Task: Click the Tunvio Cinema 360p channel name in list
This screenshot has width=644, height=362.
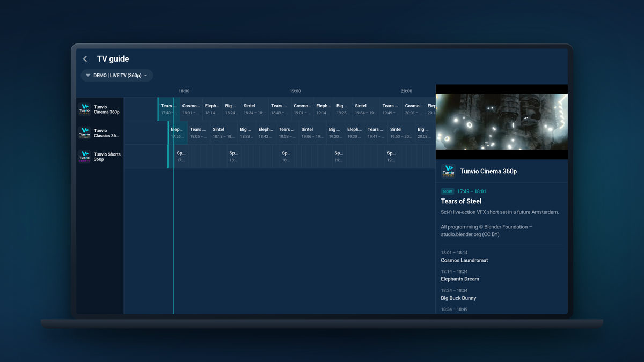Action: [107, 109]
